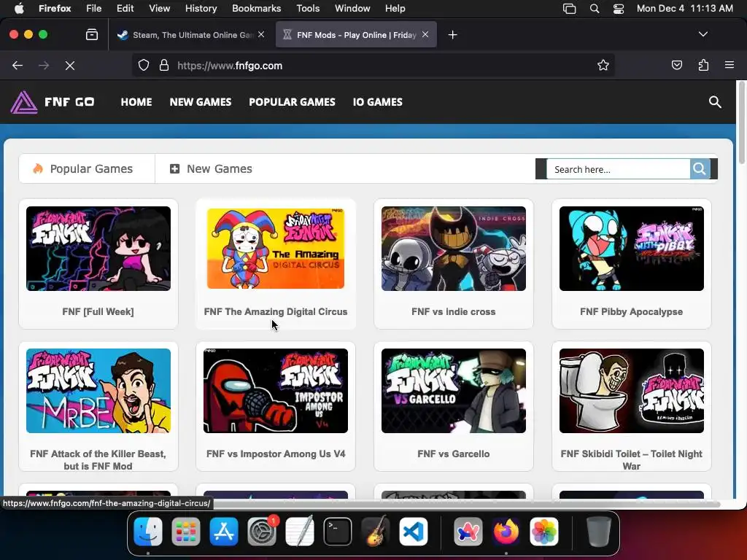Open macOS Control Center icon
The width and height of the screenshot is (747, 560).
(x=619, y=9)
